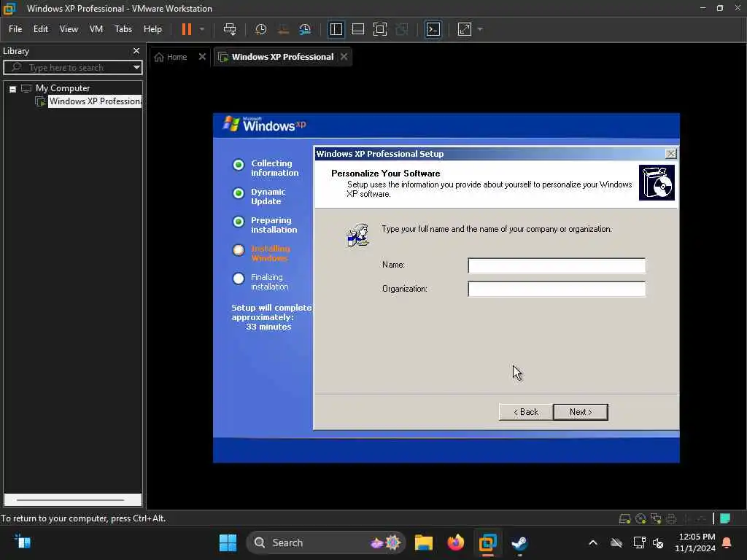The width and height of the screenshot is (747, 560).
Task: Open Firefox from the taskbar
Action: pos(455,542)
